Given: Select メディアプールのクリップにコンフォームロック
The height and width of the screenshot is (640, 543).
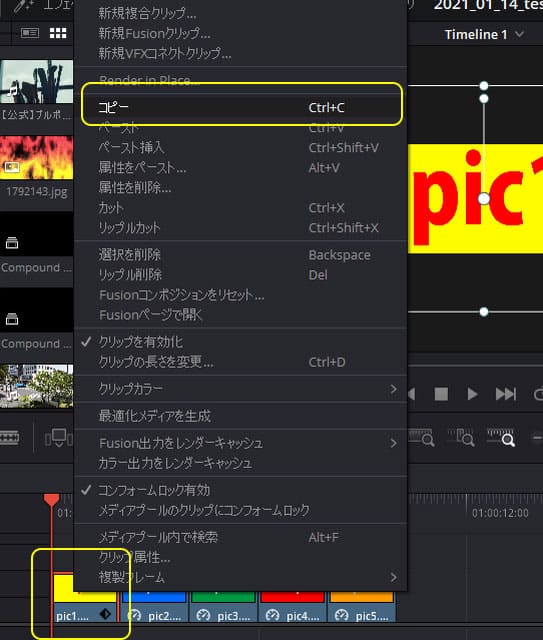Looking at the screenshot, I should [241, 510].
